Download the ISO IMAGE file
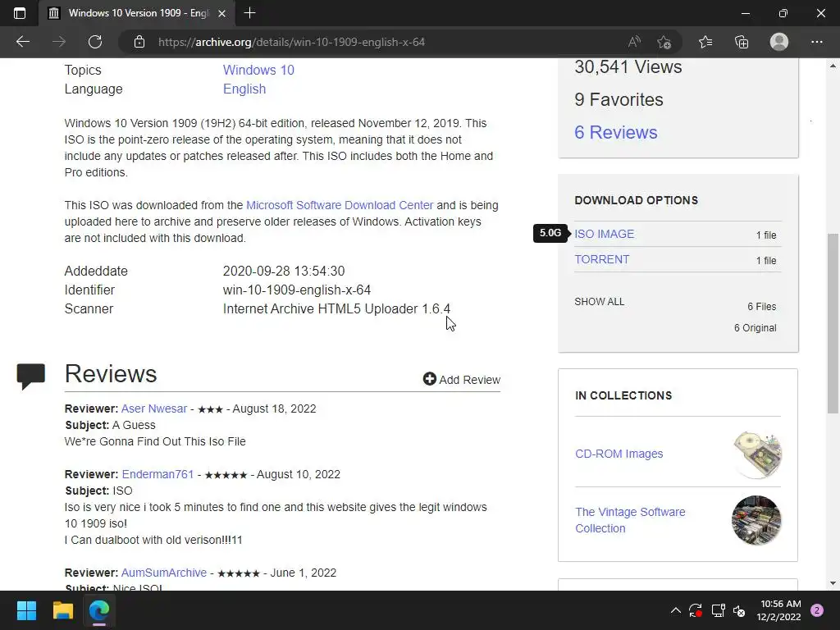This screenshot has height=630, width=840. point(605,234)
